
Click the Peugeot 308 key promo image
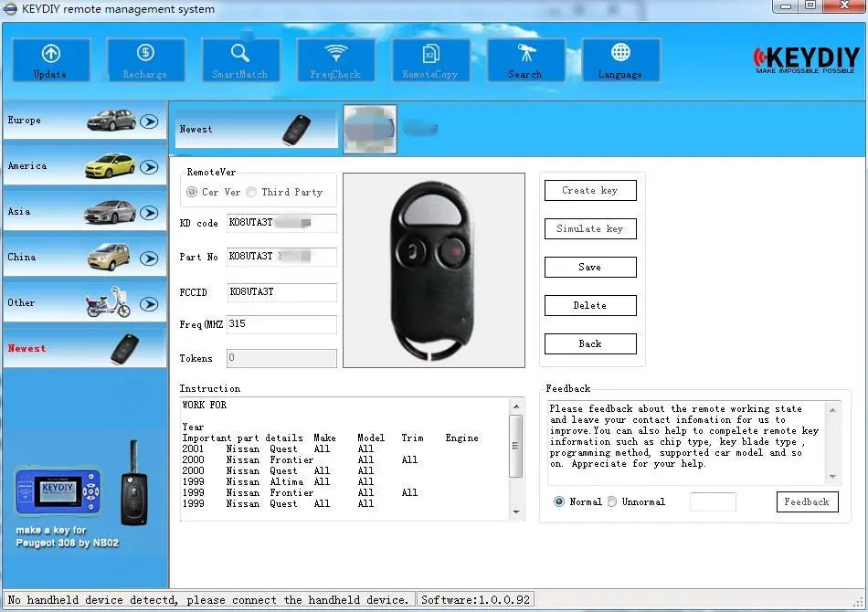coord(84,494)
